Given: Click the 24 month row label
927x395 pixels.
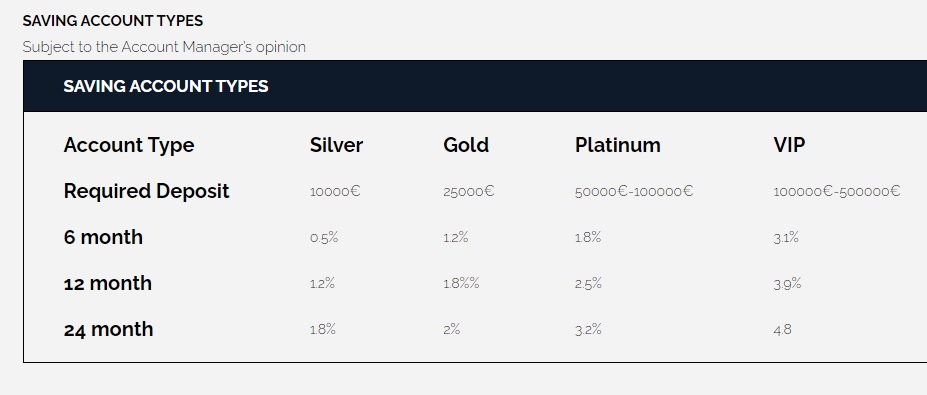Looking at the screenshot, I should pyautogui.click(x=108, y=329).
